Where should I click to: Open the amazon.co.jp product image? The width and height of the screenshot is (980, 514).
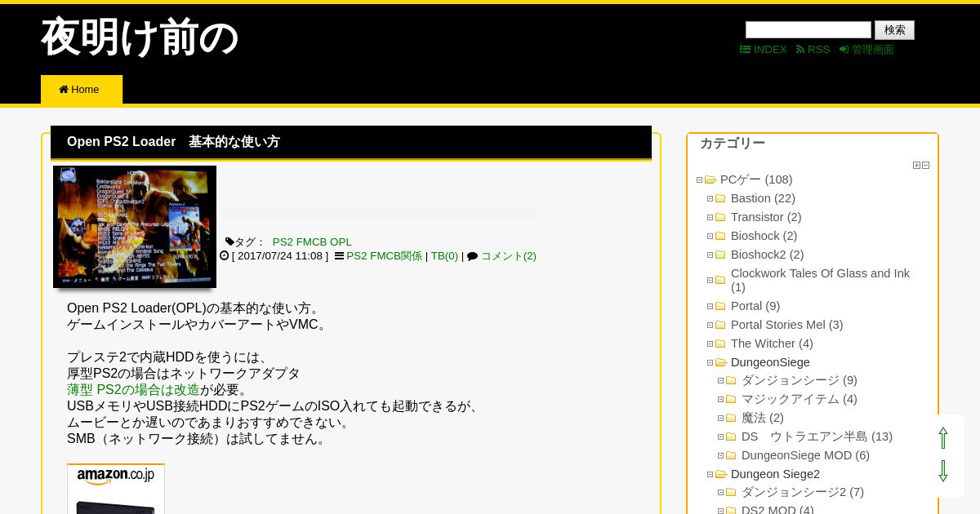tap(116, 490)
